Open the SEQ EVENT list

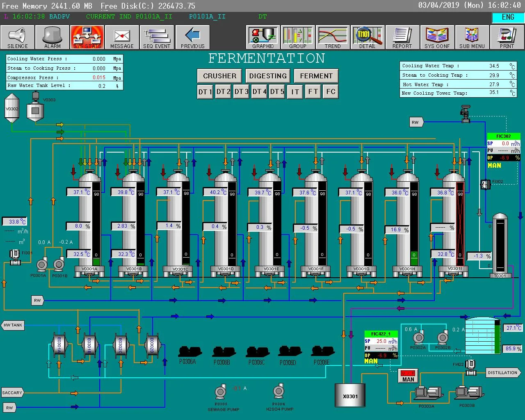(x=157, y=37)
